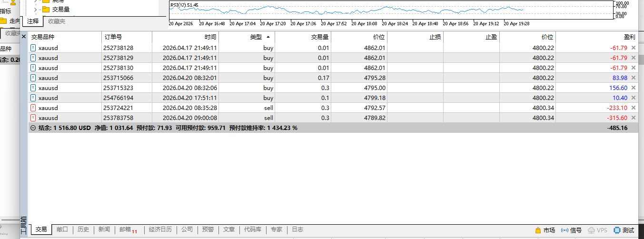The width and height of the screenshot is (644, 239).
Task: Close the position showing loss -315.60
Action: point(633,118)
